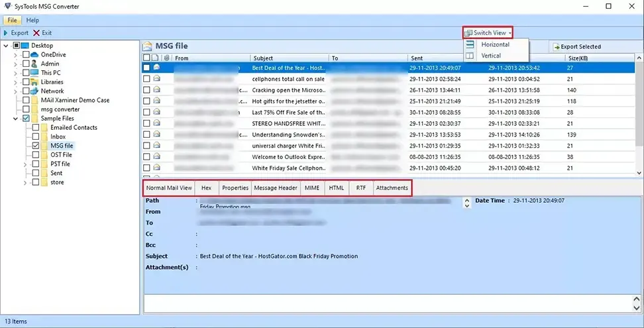Click envelope icon of 'Welcome to Outlook Expre' row
This screenshot has height=328, width=644.
coord(156,156)
